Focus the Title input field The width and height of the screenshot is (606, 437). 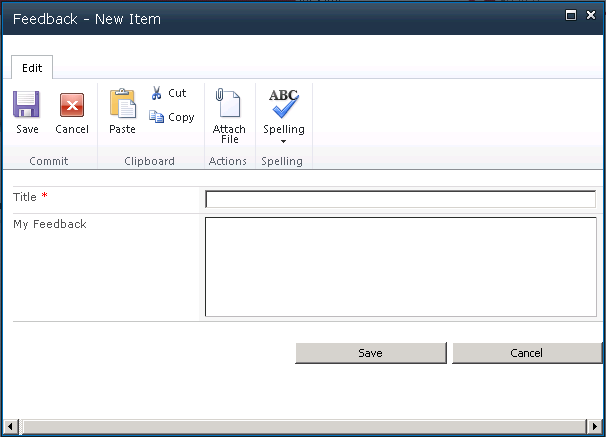tap(400, 199)
